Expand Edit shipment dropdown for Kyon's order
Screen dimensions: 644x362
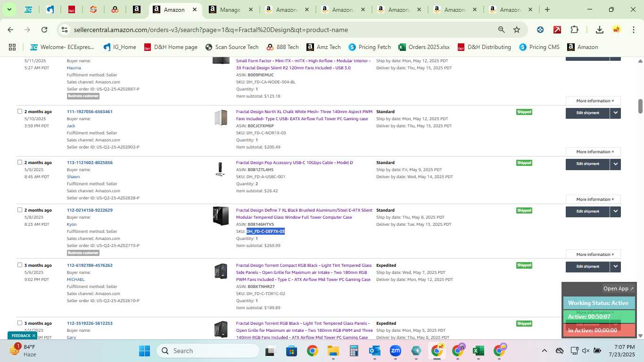pos(615,212)
